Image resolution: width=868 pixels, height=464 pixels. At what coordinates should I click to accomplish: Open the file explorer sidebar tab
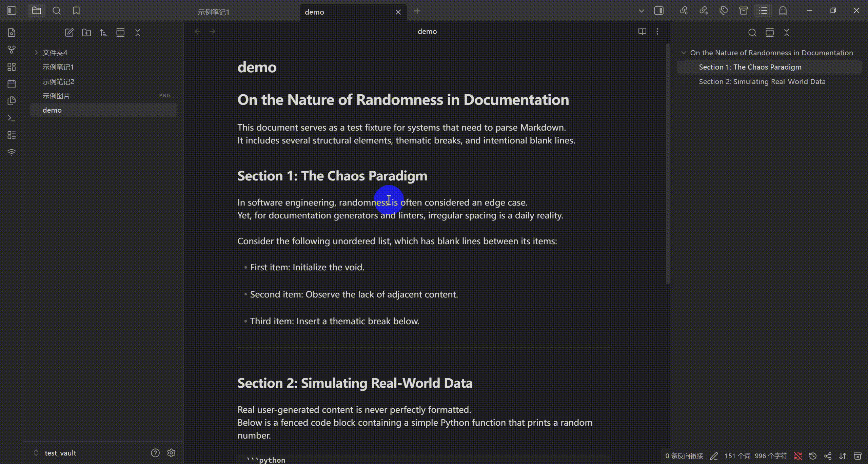pos(37,11)
